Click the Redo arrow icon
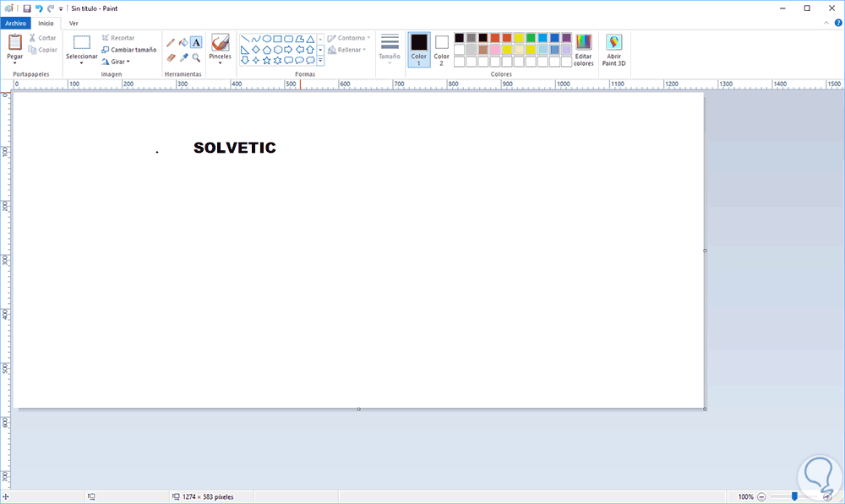845x504 pixels. click(x=51, y=8)
